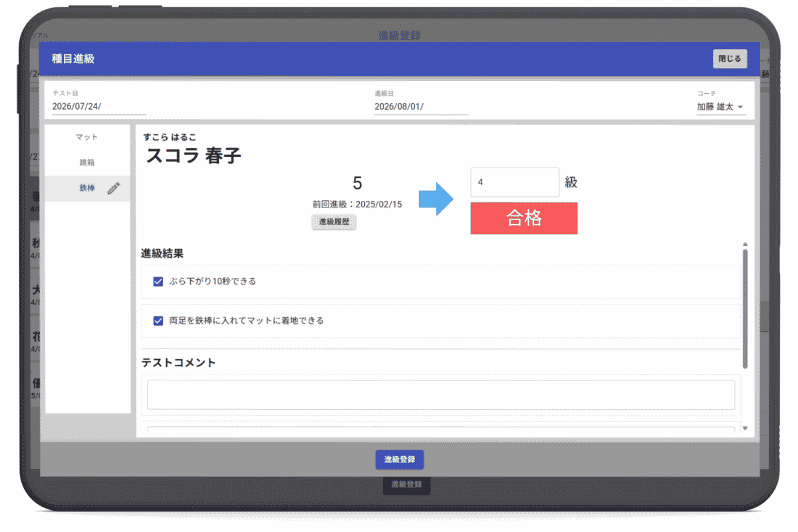This screenshot has height=532, width=798.
Task: Click the テストコメント section heading
Action: click(178, 362)
